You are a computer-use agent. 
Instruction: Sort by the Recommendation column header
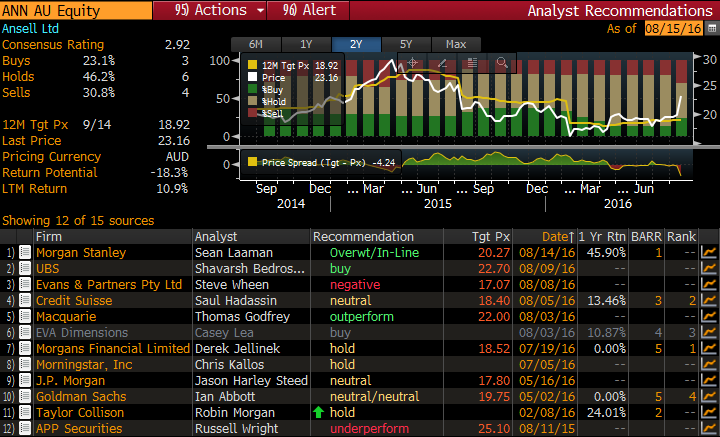coord(377,237)
